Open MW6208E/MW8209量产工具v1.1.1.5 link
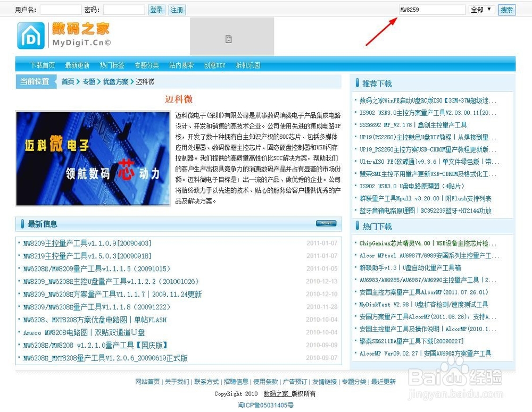Viewport: 532px width, 412px height. (x=97, y=268)
